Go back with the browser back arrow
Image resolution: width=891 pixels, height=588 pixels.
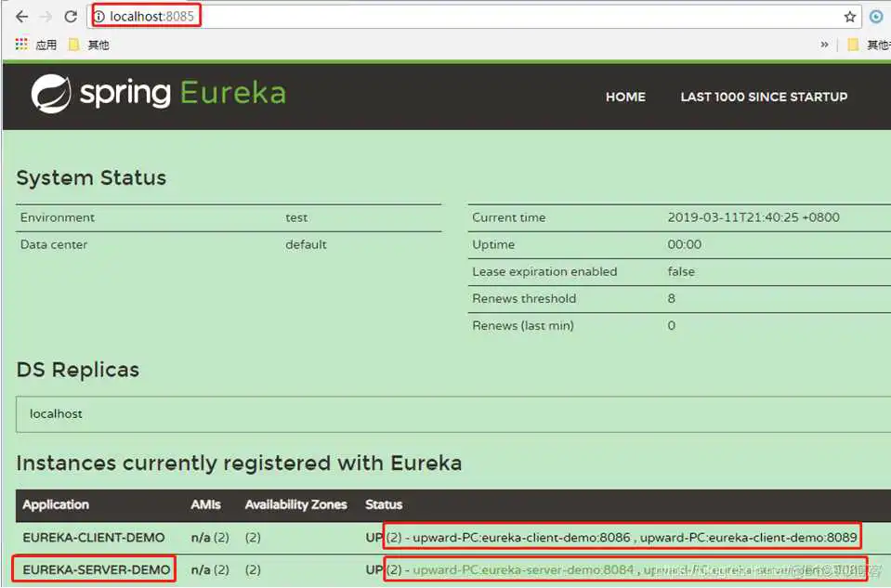pos(21,17)
